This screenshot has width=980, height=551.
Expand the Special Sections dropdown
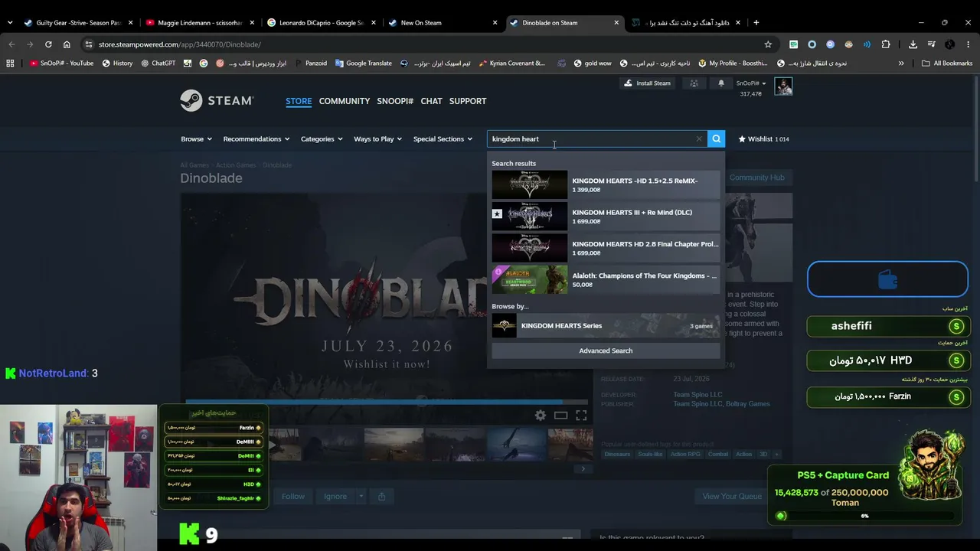[x=443, y=139]
